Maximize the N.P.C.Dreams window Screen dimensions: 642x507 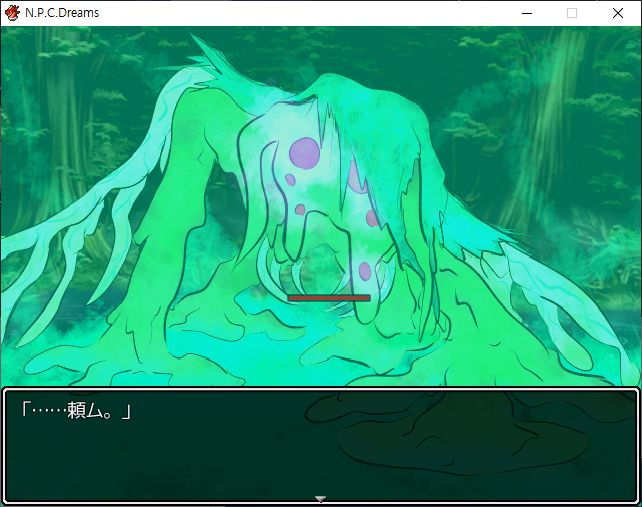pos(572,13)
